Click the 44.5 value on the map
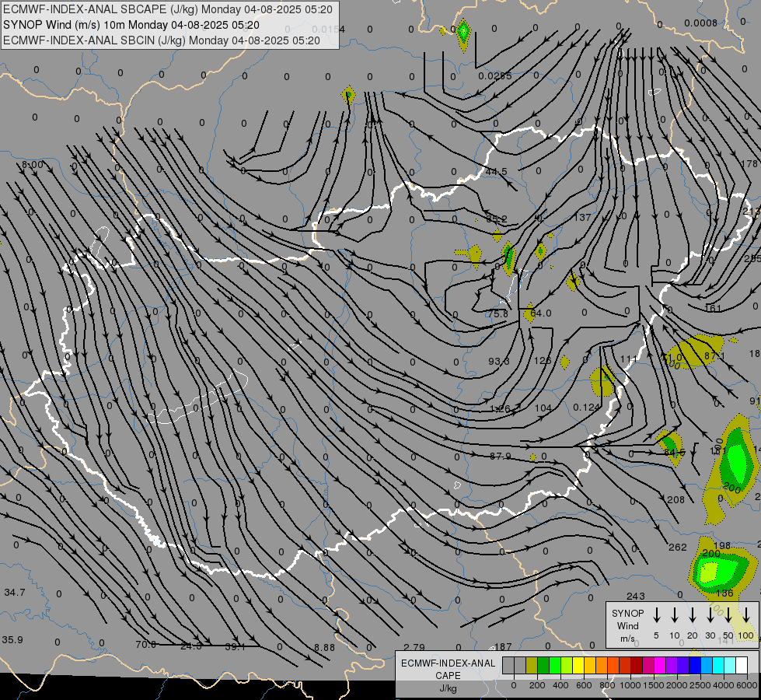Viewport: 761px width, 700px height. point(496,171)
